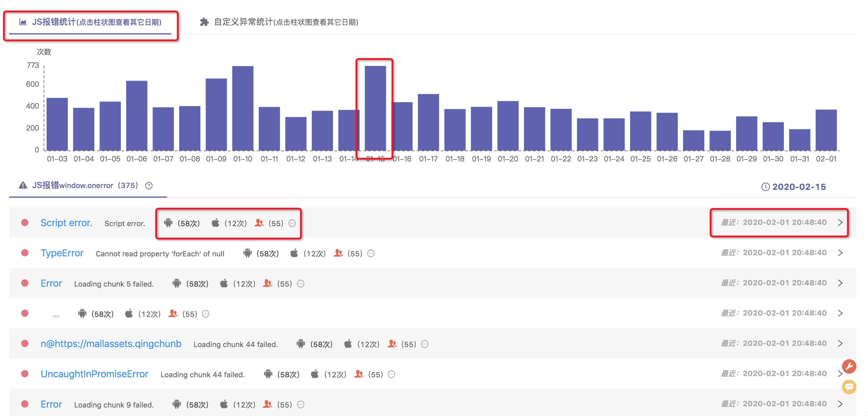Viewport: 868px width, 416px height.
Task: Expand TypeError row with chevron arrow
Action: (840, 253)
